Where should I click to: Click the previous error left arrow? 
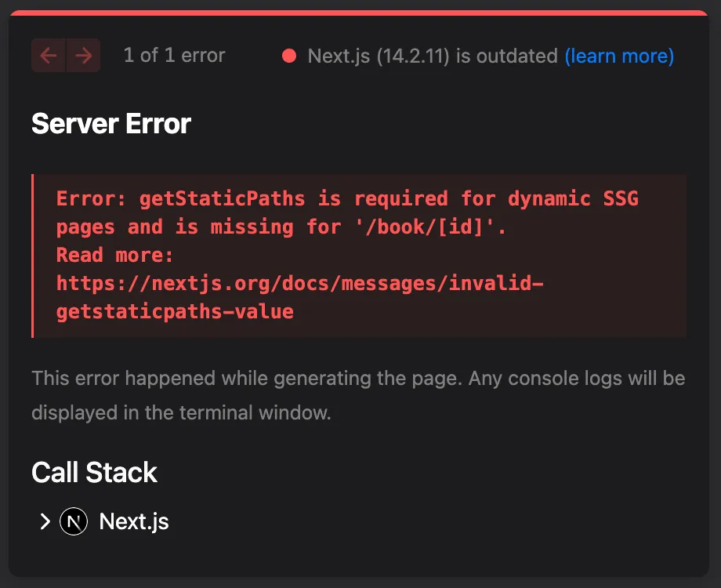(x=49, y=56)
